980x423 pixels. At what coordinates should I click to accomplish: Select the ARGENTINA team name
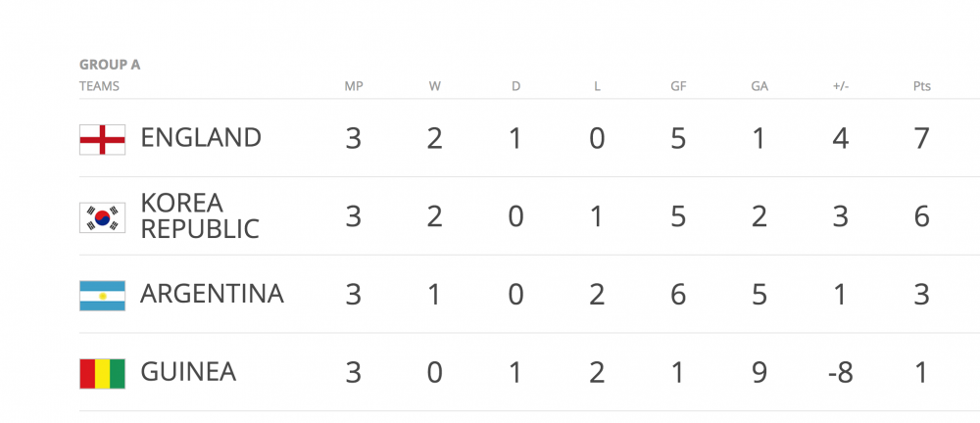click(x=212, y=294)
